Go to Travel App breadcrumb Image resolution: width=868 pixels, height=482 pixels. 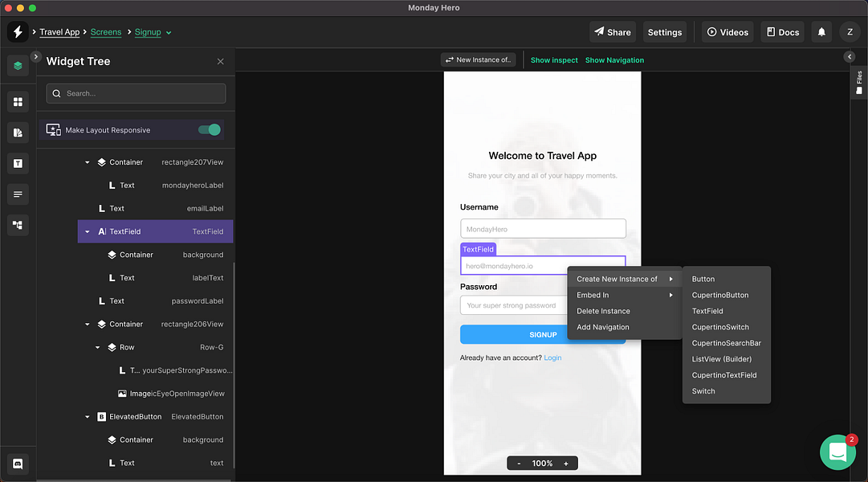[x=59, y=32]
